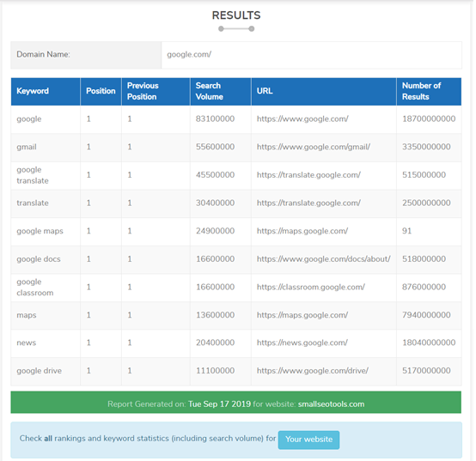
Task: Click the Number of Results column header
Action: pos(421,91)
